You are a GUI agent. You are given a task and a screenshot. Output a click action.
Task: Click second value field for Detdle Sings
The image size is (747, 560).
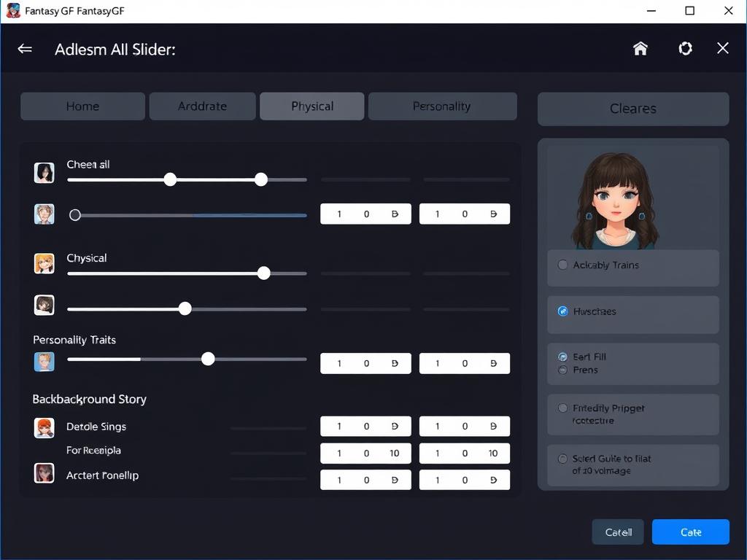click(x=465, y=426)
